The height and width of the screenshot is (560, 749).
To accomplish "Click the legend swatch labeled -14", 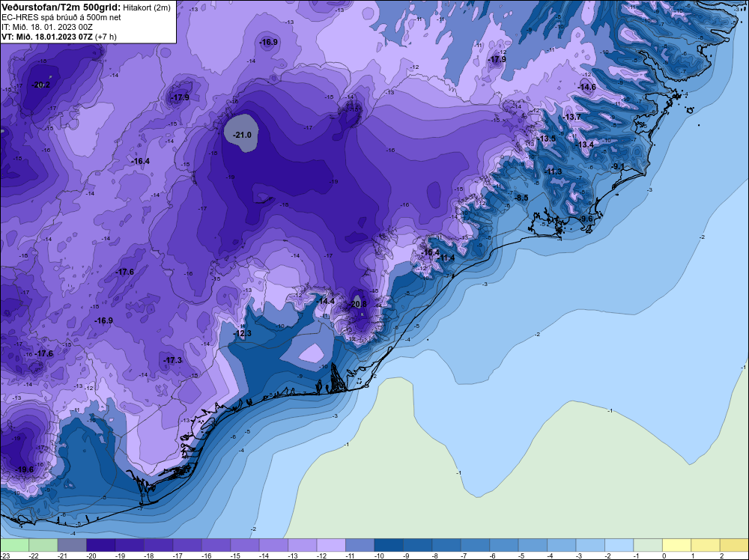I will point(273,545).
